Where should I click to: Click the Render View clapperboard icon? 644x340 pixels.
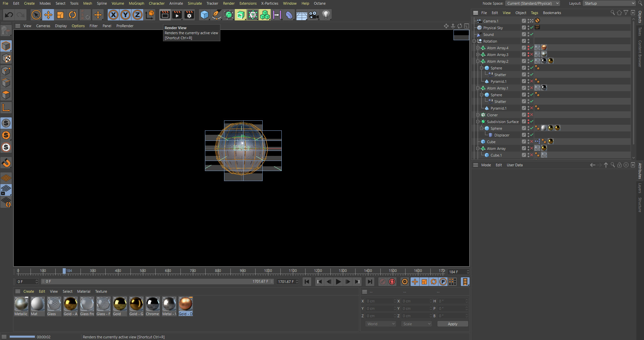165,15
